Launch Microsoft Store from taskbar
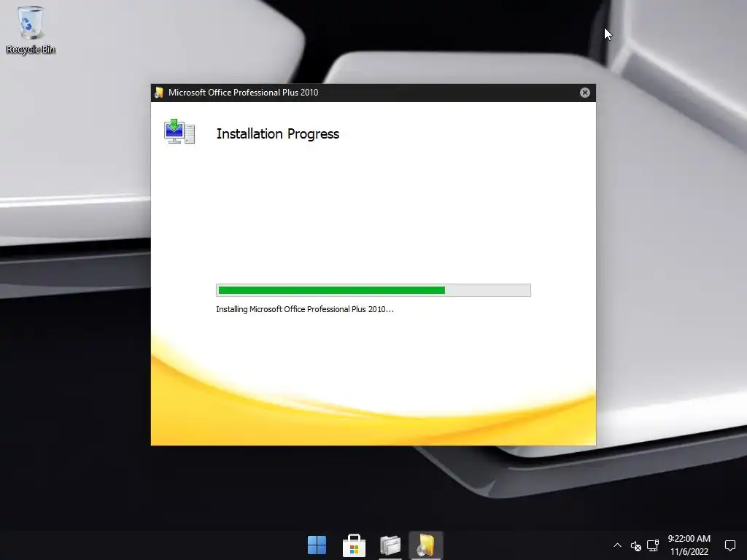The height and width of the screenshot is (560, 747). 354,545
